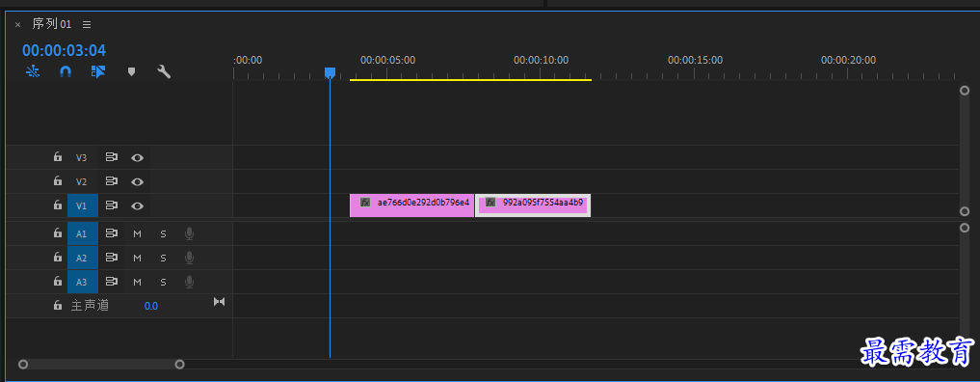The height and width of the screenshot is (382, 980).
Task: Toggle nest sequence insert mode icon
Action: 33,71
